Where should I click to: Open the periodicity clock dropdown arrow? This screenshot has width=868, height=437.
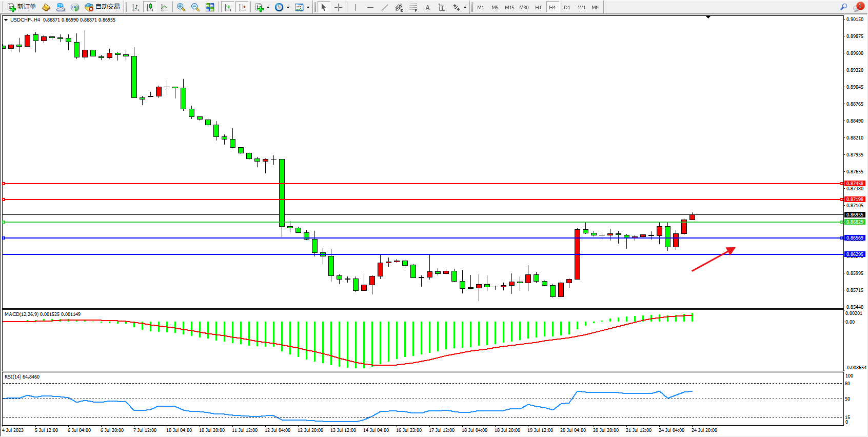coord(288,7)
